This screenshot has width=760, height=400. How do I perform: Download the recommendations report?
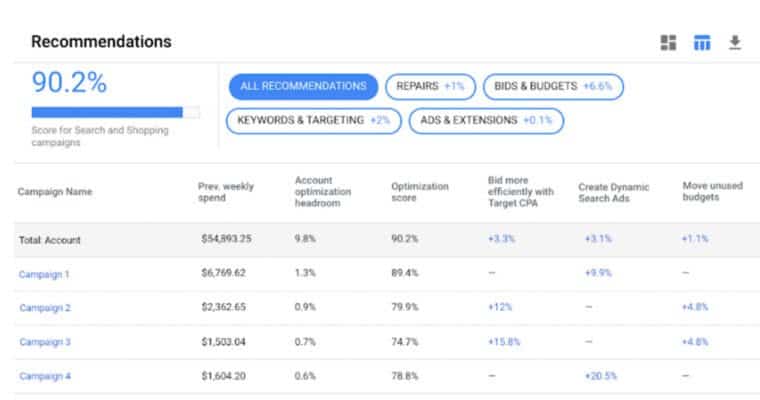(735, 43)
